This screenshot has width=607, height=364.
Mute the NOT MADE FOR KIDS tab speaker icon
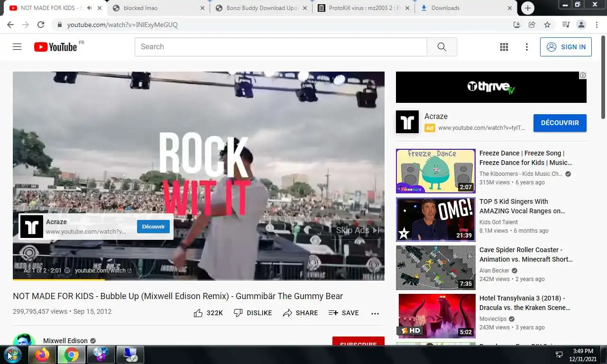coord(89,8)
